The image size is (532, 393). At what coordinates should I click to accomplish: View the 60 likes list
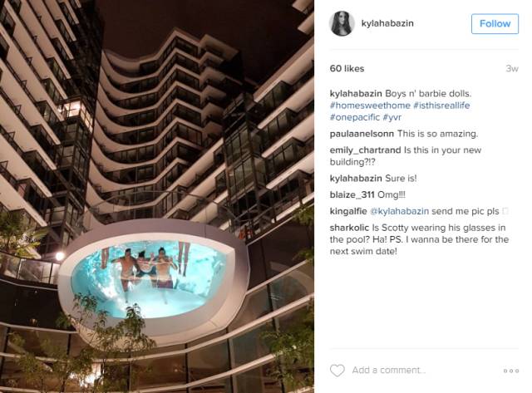click(347, 68)
